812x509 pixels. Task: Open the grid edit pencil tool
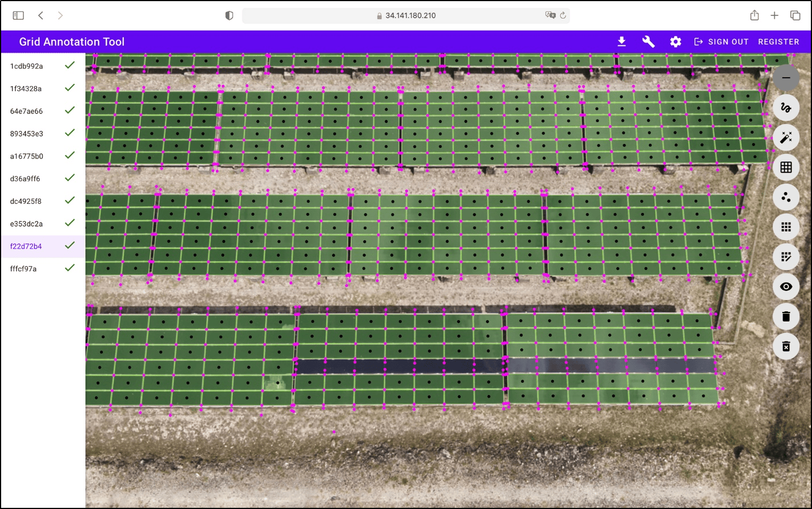[785, 257]
